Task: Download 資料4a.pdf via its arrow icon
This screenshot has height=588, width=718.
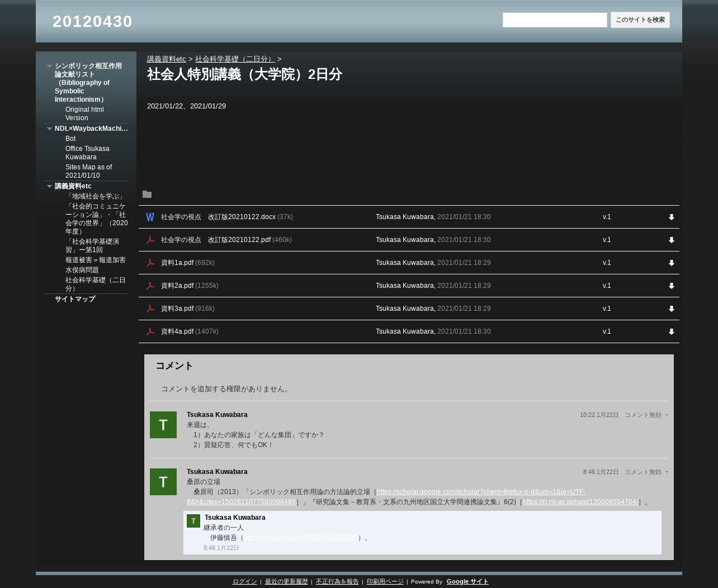Action: coord(672,332)
